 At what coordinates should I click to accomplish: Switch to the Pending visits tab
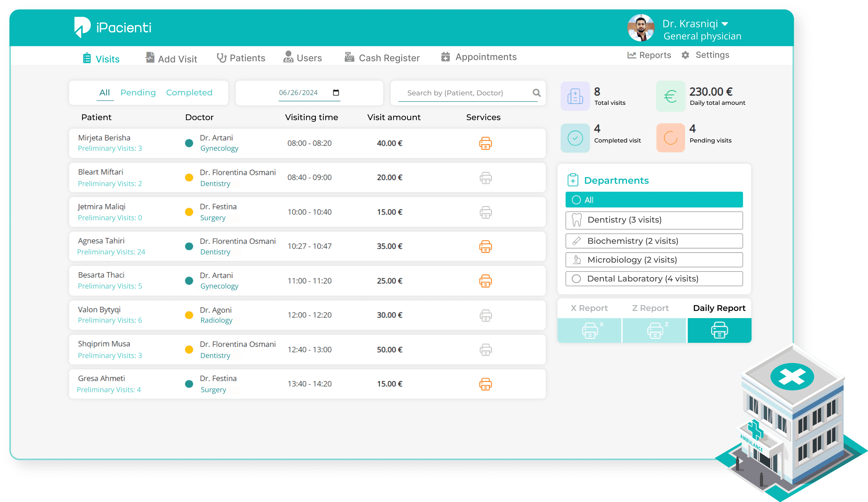[x=138, y=92]
